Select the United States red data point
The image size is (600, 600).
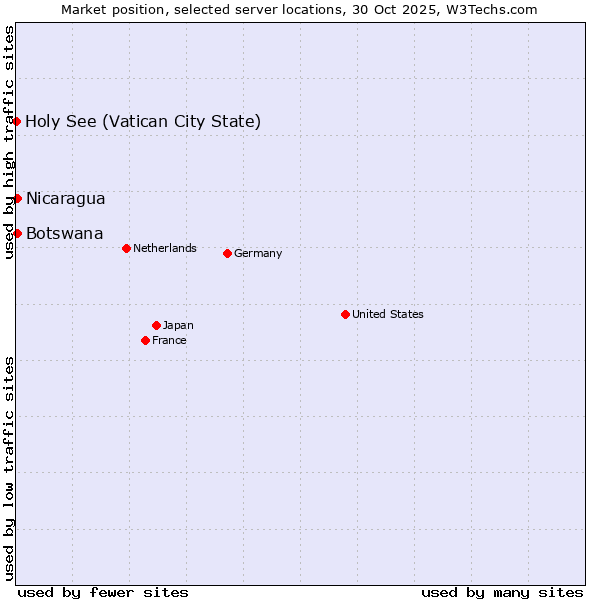pos(345,314)
